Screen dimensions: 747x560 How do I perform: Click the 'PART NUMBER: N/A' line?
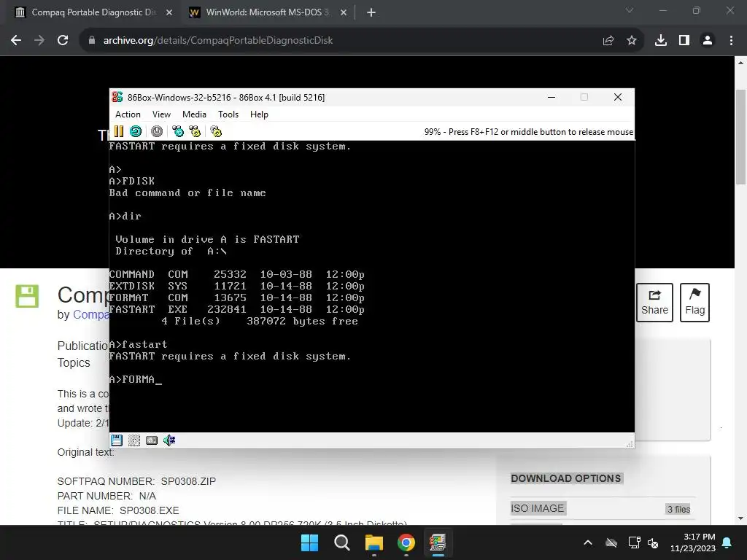(x=107, y=496)
